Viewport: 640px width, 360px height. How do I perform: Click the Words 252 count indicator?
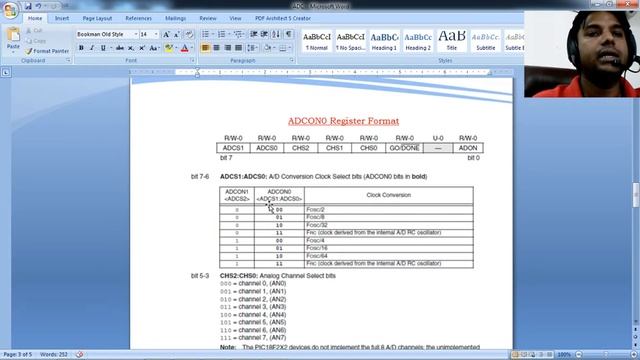pos(53,354)
